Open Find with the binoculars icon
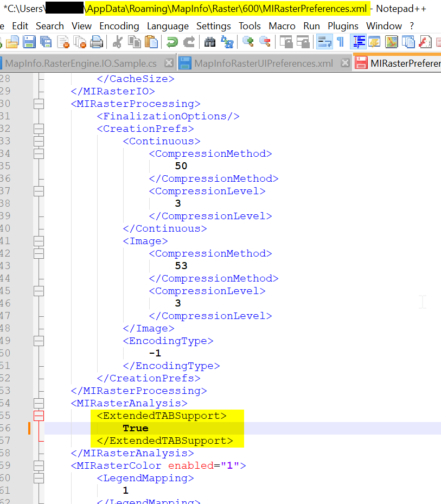Screen dimensions: 441x504 pyautogui.click(x=210, y=42)
